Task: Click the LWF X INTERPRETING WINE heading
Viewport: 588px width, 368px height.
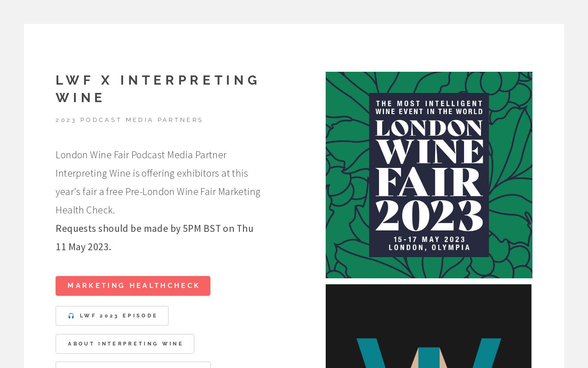Action: pyautogui.click(x=158, y=88)
